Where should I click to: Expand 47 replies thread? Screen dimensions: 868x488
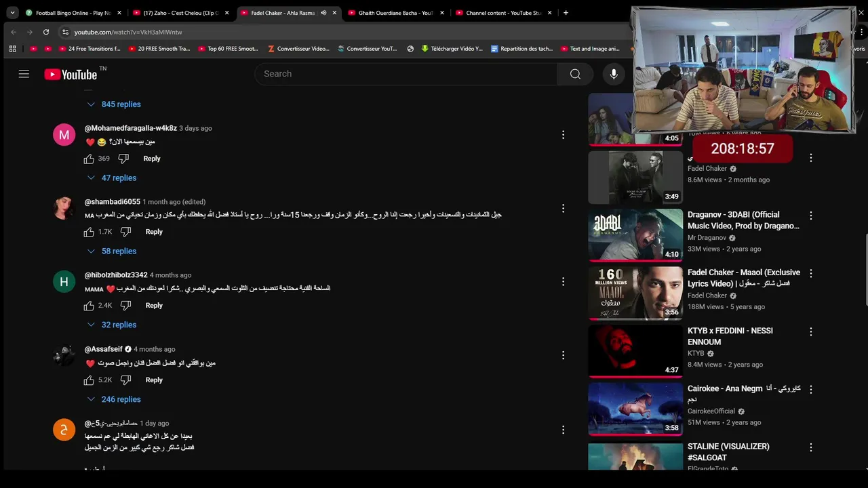click(x=111, y=178)
